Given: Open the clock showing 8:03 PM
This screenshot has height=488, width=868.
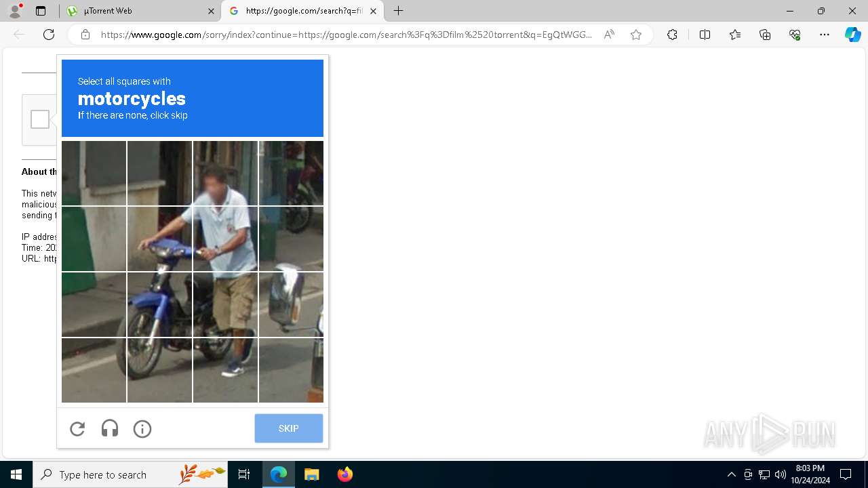Looking at the screenshot, I should [810, 474].
